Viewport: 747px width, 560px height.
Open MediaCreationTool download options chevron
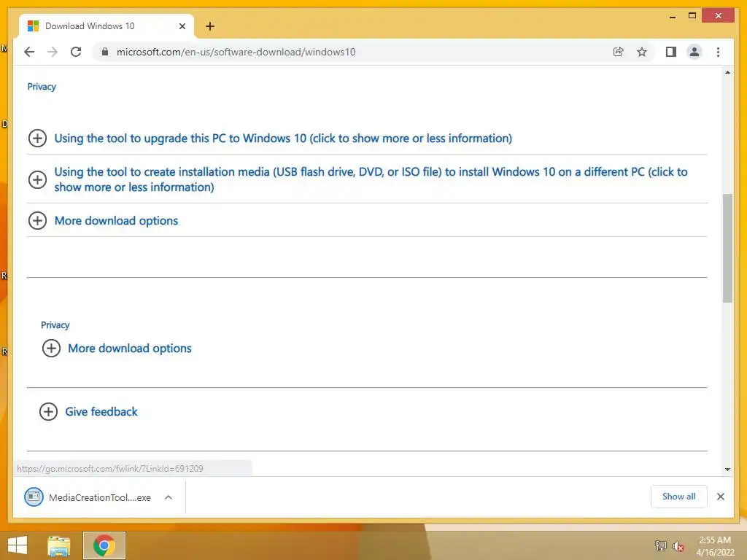169,497
